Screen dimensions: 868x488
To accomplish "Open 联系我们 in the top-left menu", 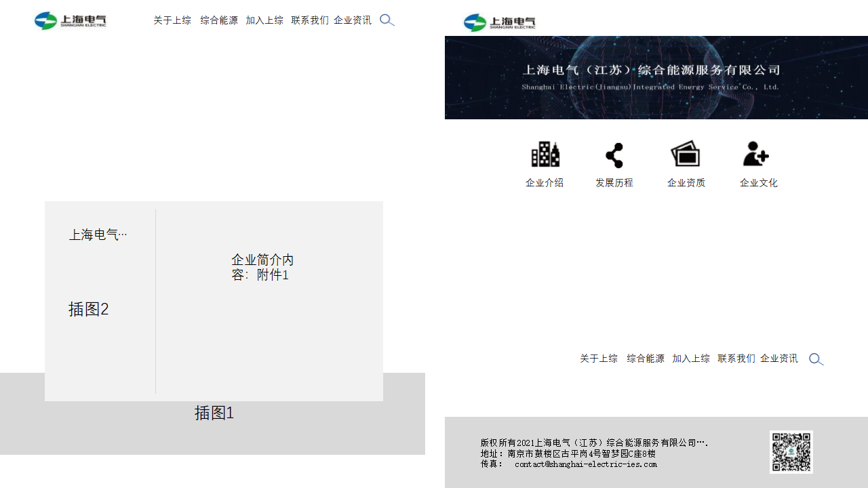I will [310, 20].
